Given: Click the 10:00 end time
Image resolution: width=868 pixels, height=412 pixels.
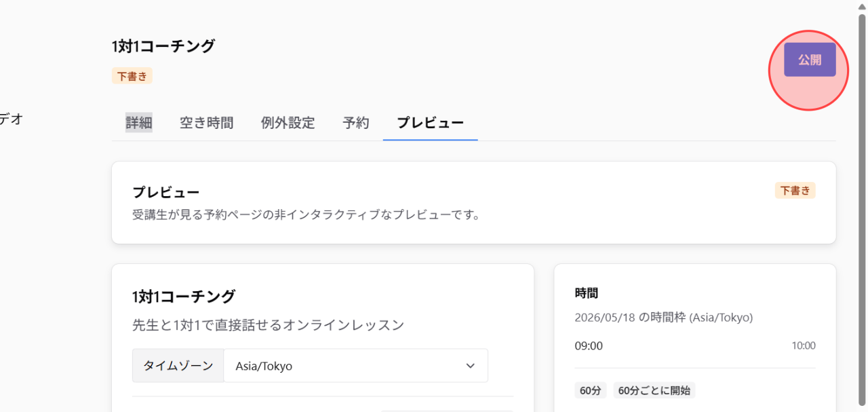Looking at the screenshot, I should (804, 345).
